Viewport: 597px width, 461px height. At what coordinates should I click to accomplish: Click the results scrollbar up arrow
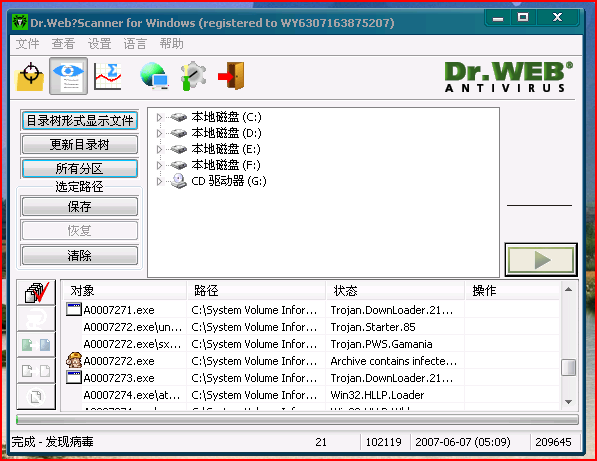568,289
